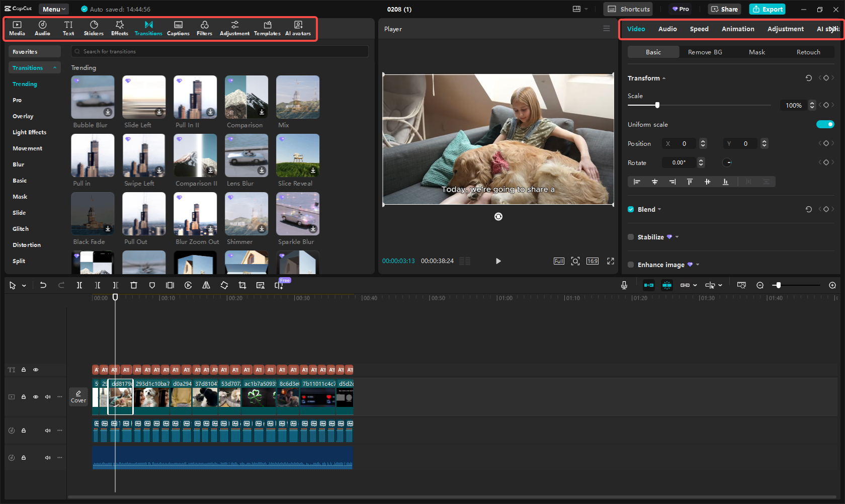The image size is (845, 504).
Task: Click the Export button
Action: point(767,9)
